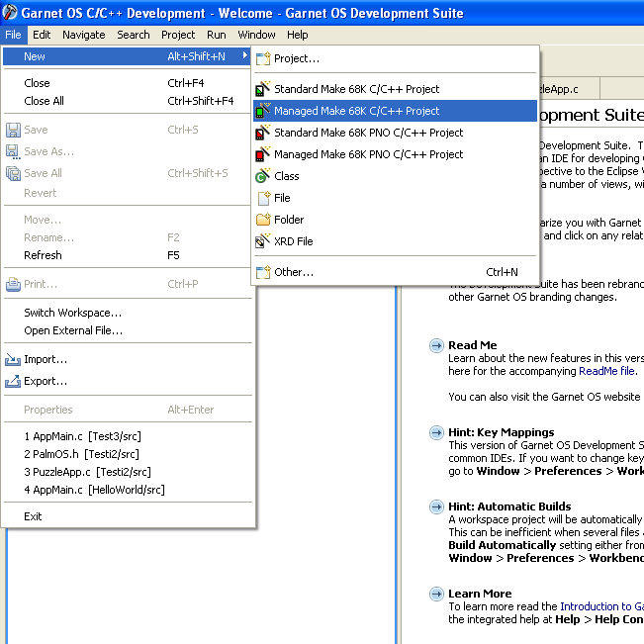Viewport: 644px width, 644px height.
Task: Choose Exit from the File menu
Action: click(127, 516)
